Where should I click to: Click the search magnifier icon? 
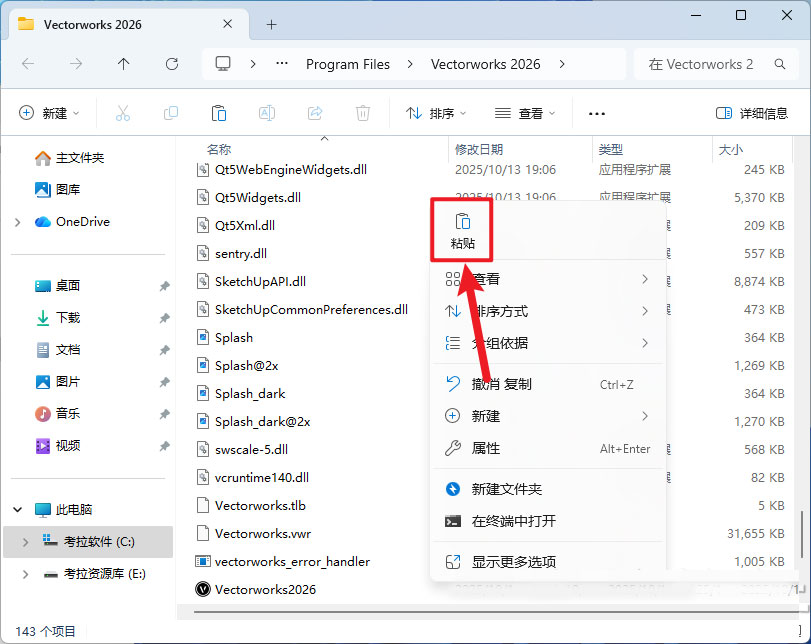pos(780,64)
